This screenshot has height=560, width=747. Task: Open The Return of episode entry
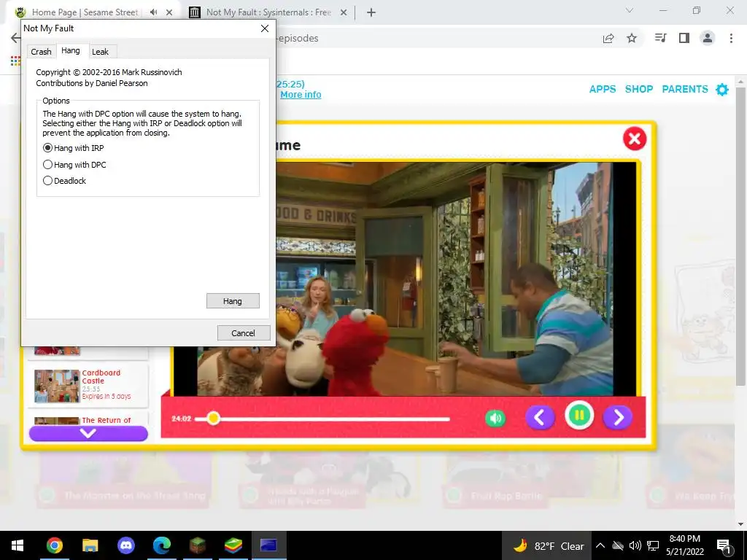tap(88, 419)
